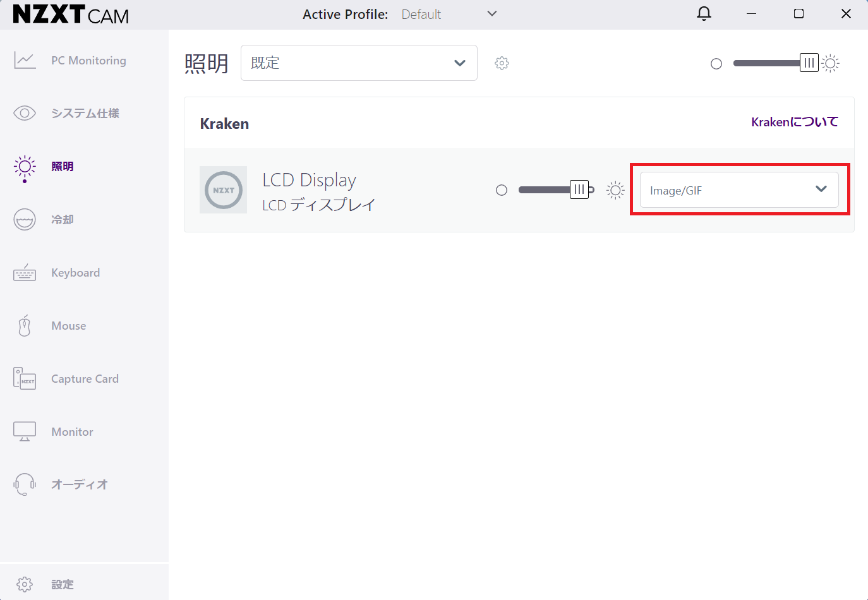Click the LCD Display title text
This screenshot has width=868, height=600.
[310, 180]
